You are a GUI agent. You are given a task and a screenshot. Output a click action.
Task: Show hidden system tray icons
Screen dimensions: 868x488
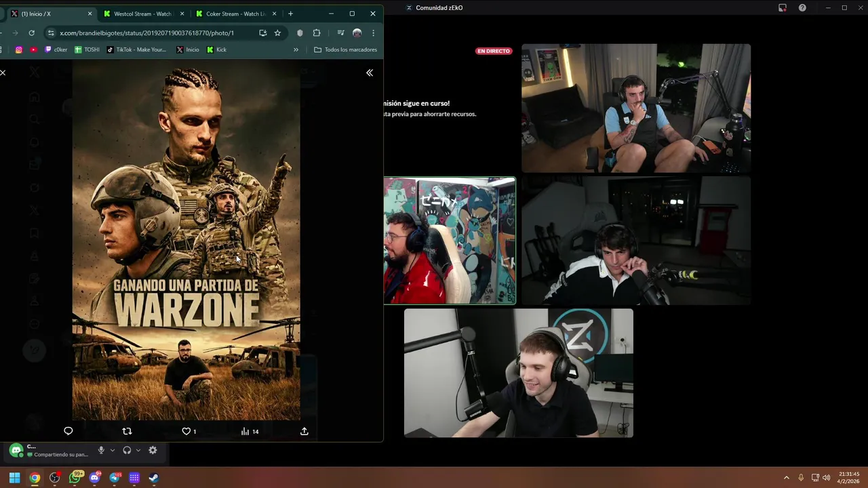tap(787, 478)
